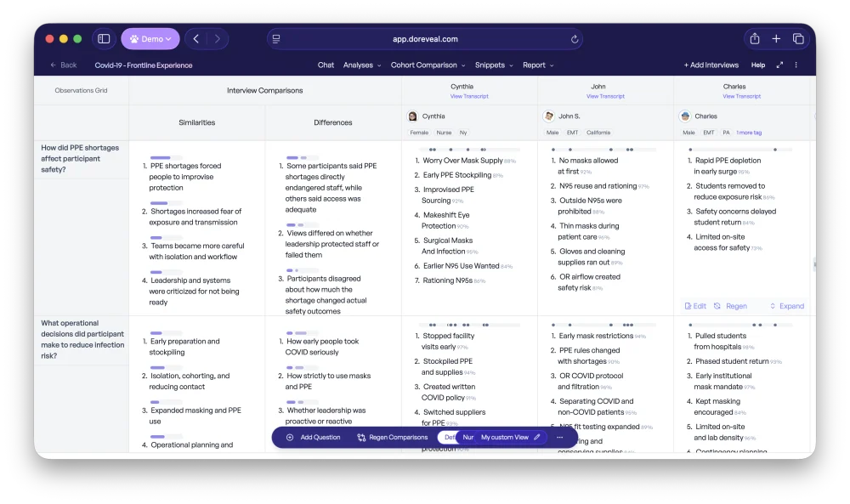Viewport: 850px width, 504px height.
Task: Click 'Pulled students from hospitals' observation
Action: tap(721, 342)
